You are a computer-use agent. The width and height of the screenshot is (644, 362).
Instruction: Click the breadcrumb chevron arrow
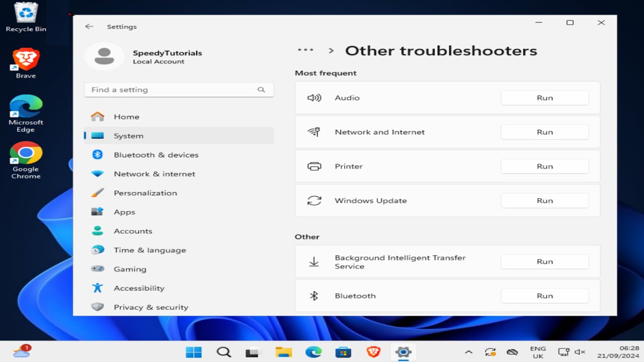tap(331, 51)
